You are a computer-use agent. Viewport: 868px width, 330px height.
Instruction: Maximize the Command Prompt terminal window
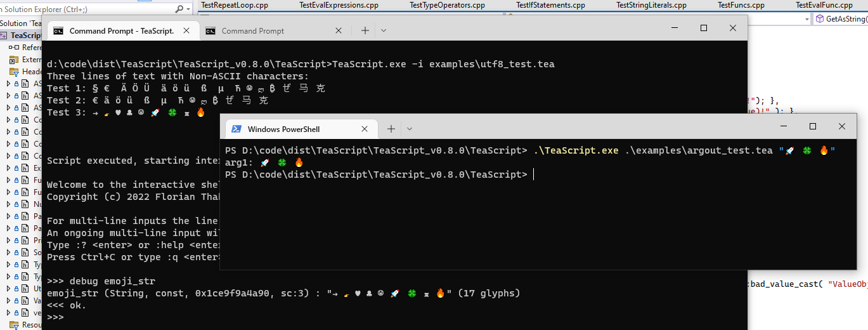704,28
